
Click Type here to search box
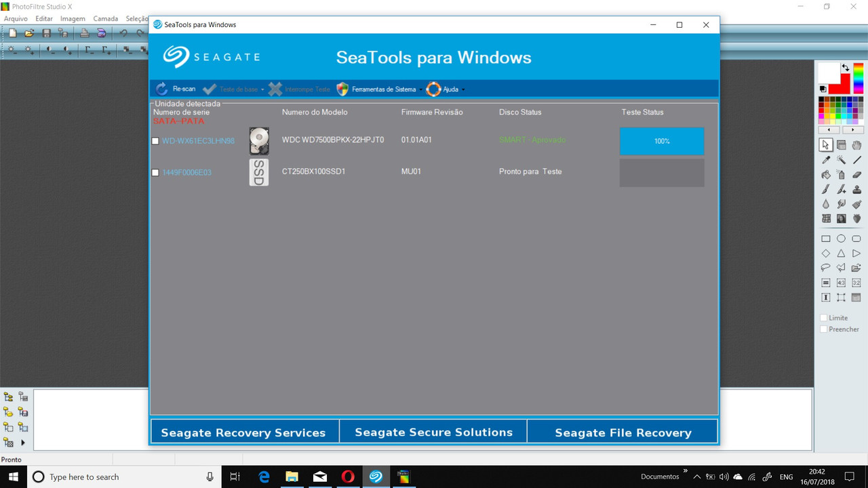pyautogui.click(x=123, y=477)
